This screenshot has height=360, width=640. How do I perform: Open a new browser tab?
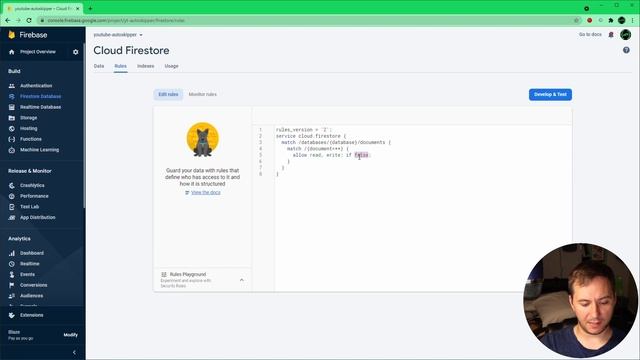click(90, 8)
